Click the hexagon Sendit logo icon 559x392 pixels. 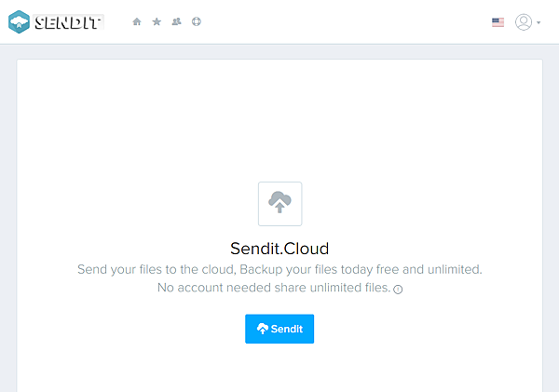(20, 21)
